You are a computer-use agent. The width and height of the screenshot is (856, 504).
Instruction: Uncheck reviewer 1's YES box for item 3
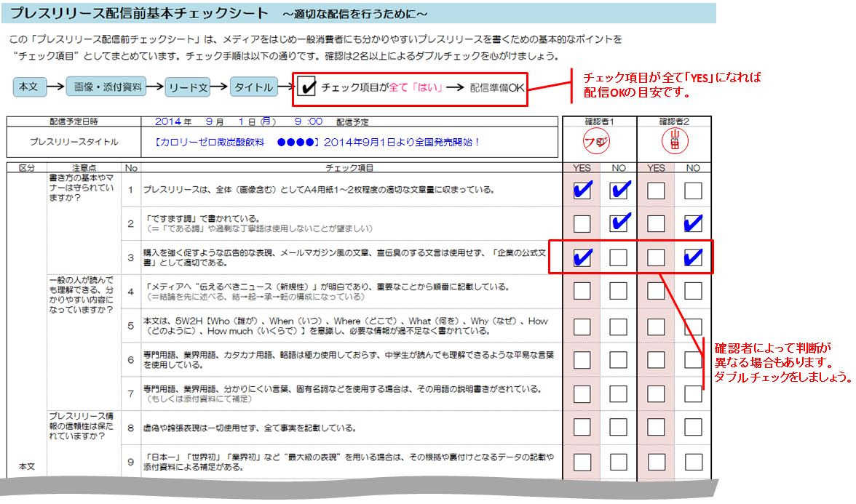pos(582,257)
